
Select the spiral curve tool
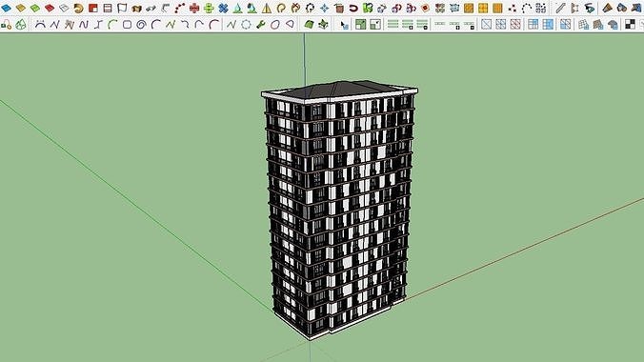pyautogui.click(x=141, y=25)
